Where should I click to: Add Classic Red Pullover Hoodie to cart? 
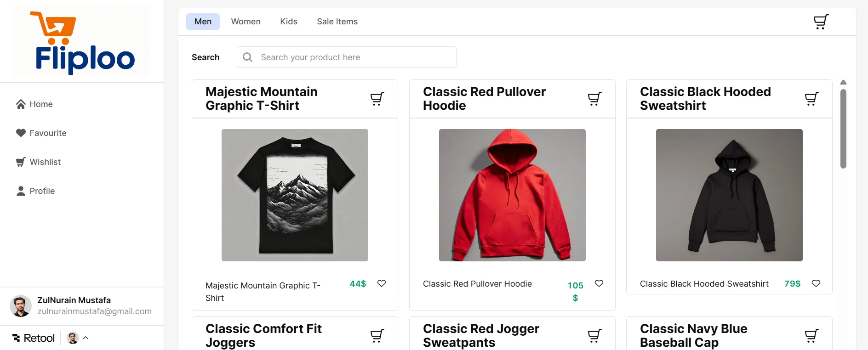click(594, 98)
